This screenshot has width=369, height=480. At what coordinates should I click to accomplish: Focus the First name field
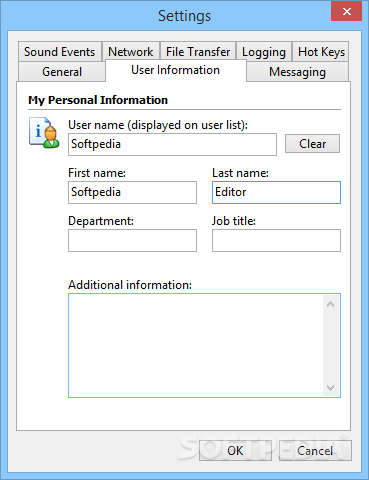(x=132, y=192)
